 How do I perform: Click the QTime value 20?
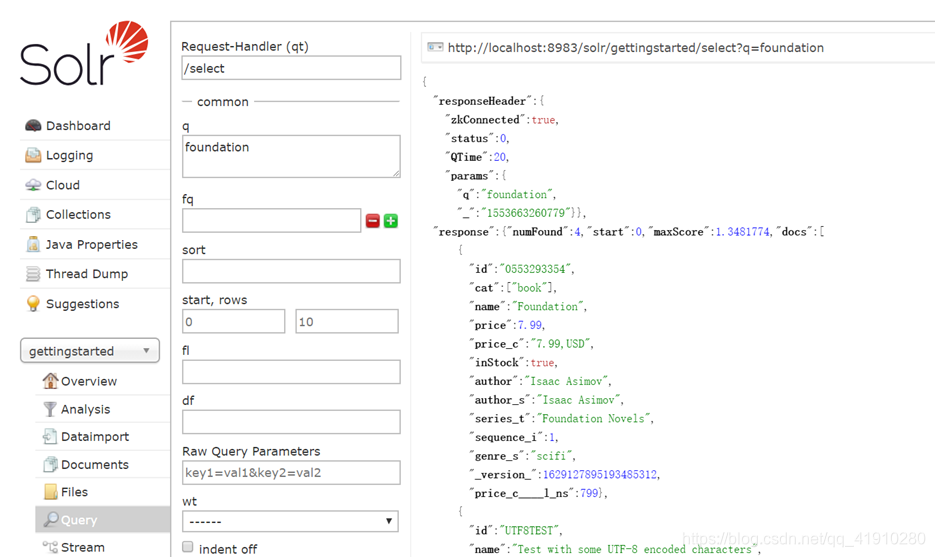(x=500, y=157)
